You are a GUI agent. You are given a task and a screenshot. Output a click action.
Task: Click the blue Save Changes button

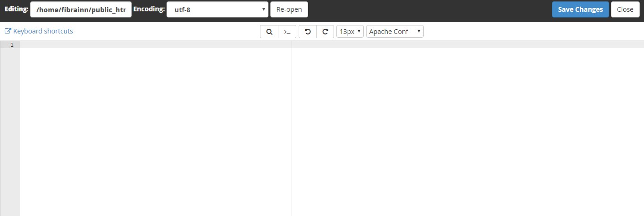point(580,9)
